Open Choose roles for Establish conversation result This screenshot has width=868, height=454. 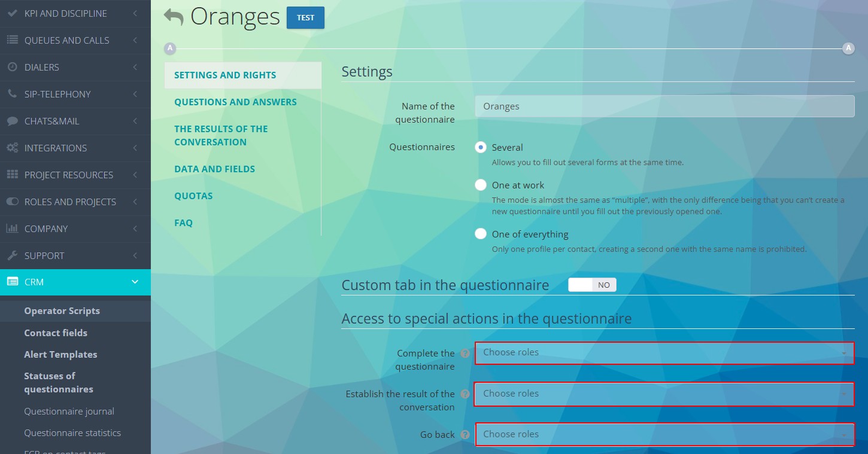tap(664, 394)
